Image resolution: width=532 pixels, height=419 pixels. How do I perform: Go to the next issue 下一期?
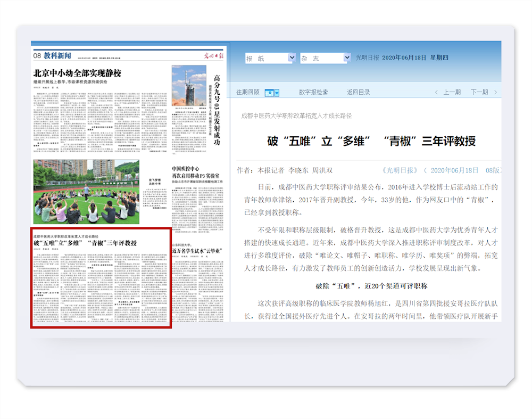tap(484, 92)
